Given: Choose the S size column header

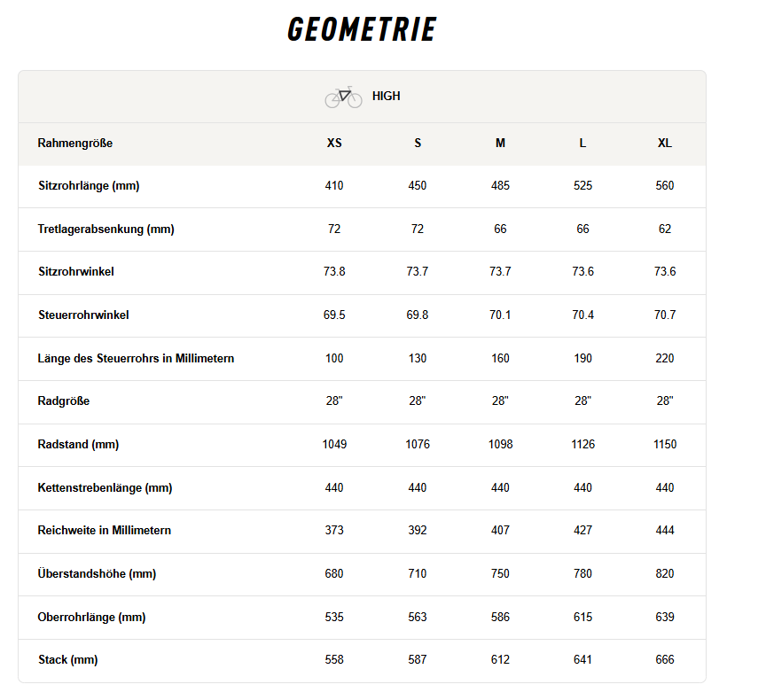Looking at the screenshot, I should (x=418, y=144).
